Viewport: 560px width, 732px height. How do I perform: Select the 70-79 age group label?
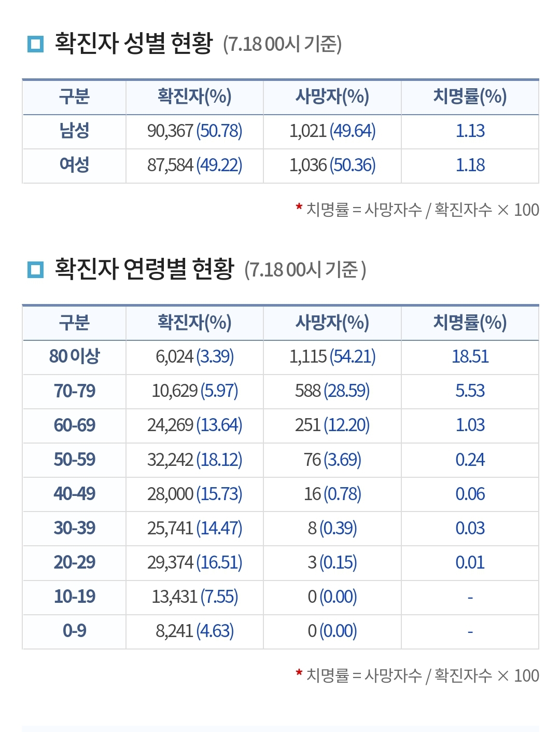[74, 391]
